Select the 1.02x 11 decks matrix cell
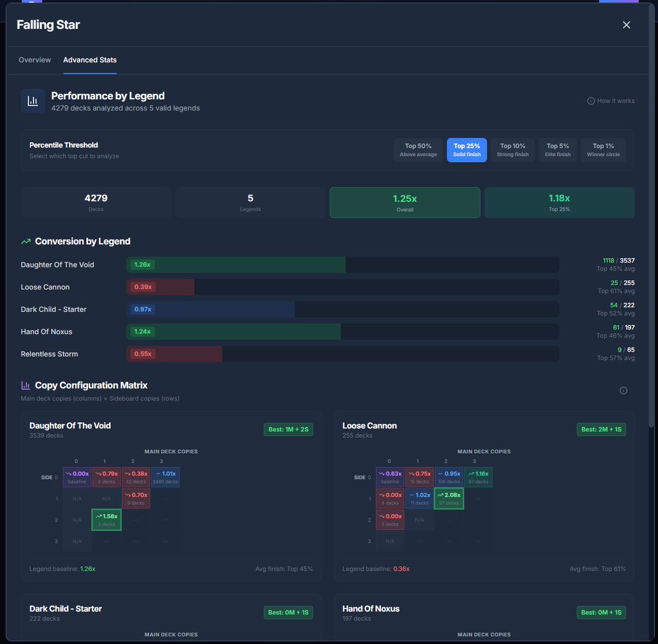 pos(419,498)
